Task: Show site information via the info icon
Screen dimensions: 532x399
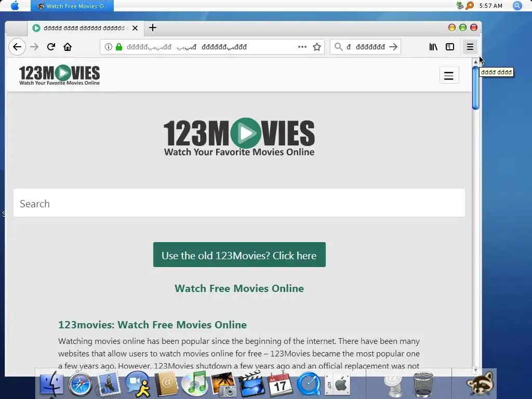Action: pyautogui.click(x=108, y=47)
